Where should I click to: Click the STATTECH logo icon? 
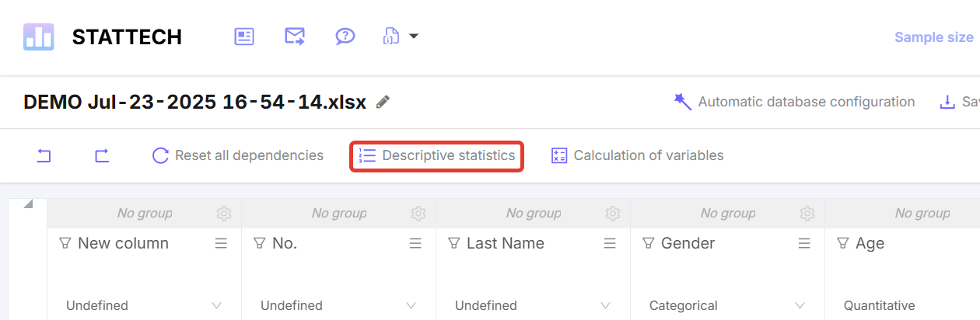coord(38,37)
